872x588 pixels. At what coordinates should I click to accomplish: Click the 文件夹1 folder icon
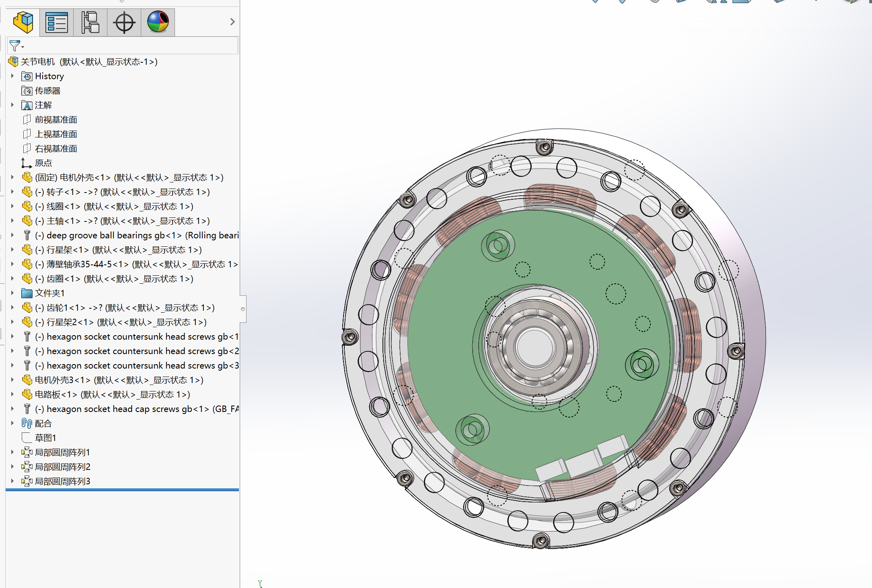coord(27,293)
